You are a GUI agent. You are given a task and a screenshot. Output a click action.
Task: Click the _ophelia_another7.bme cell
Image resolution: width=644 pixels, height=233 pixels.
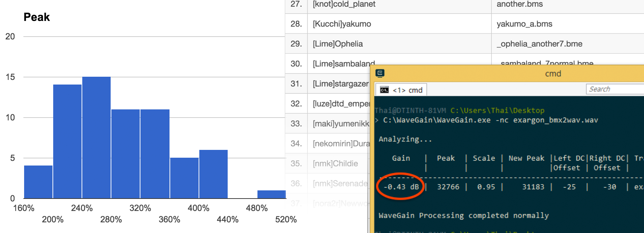[x=539, y=44]
